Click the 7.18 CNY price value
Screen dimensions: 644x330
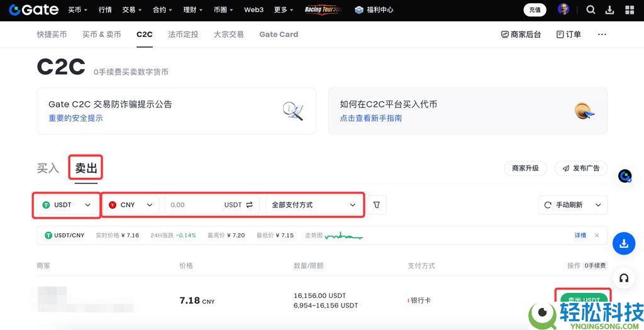tap(197, 300)
